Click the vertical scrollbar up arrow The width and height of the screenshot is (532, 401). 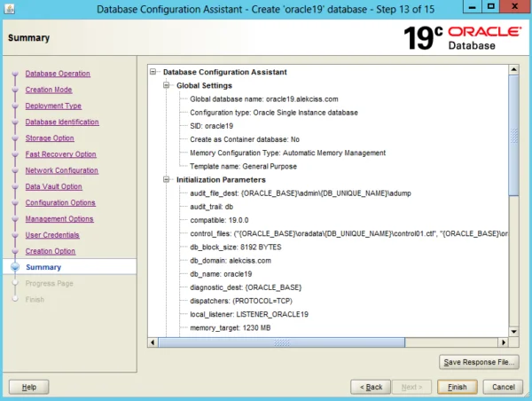coord(513,69)
